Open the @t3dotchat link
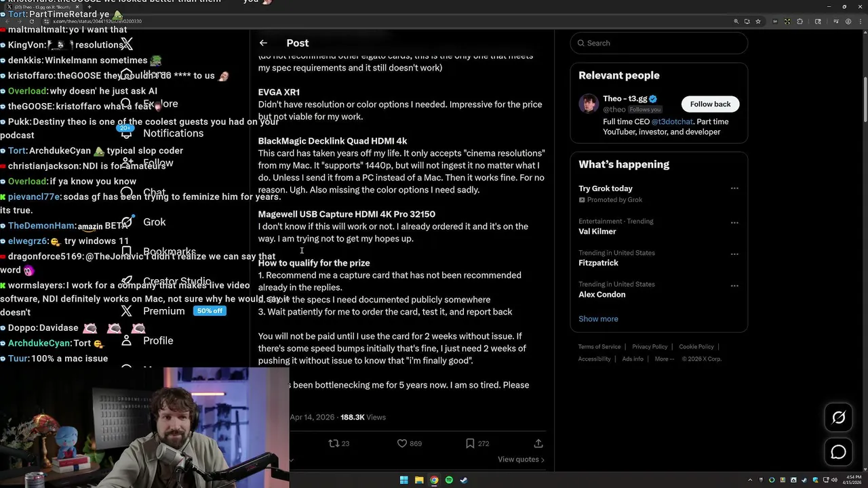 click(672, 122)
